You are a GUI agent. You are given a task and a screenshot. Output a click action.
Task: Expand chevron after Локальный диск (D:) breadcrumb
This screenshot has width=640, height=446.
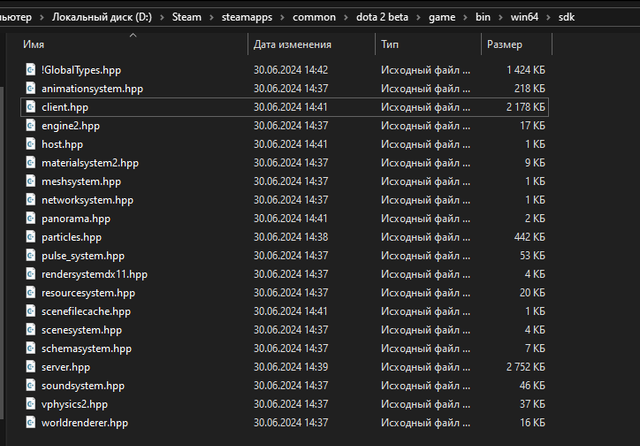[162, 18]
